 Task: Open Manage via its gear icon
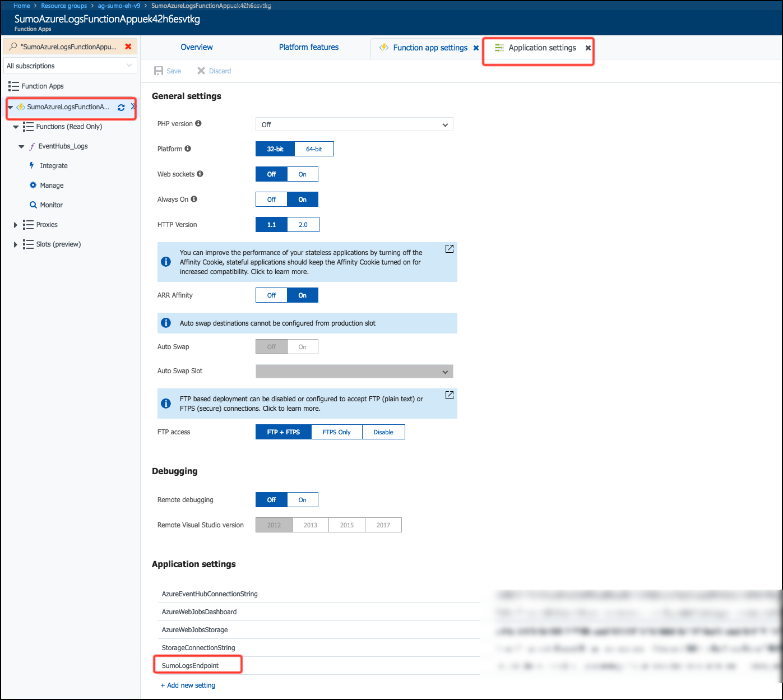(x=33, y=186)
